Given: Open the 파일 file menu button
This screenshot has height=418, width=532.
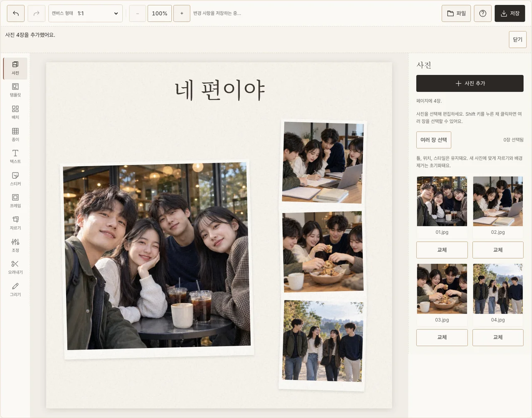Looking at the screenshot, I should pyautogui.click(x=456, y=13).
